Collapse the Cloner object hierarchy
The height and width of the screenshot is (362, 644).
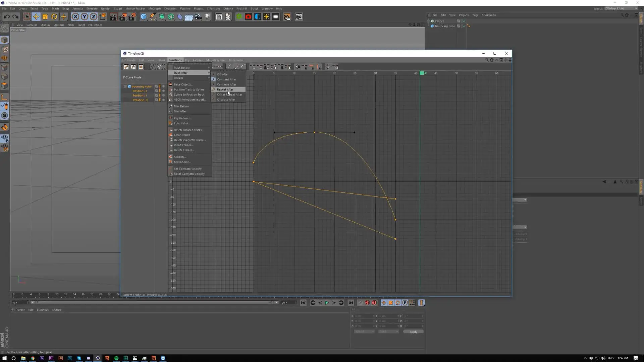point(428,21)
